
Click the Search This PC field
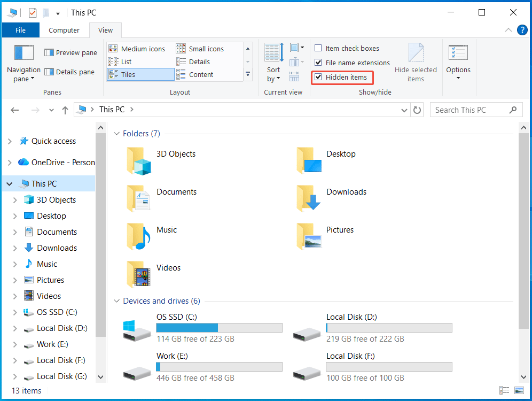[476, 110]
